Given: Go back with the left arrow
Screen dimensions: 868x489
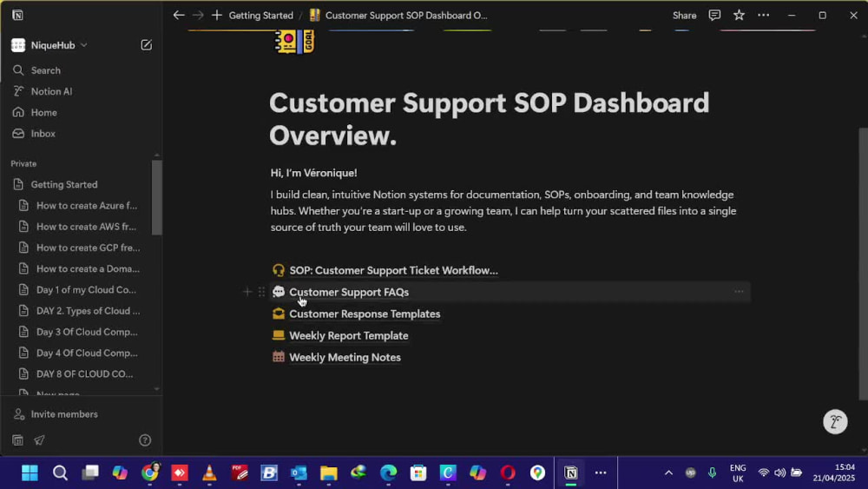Looking at the screenshot, I should coord(178,16).
